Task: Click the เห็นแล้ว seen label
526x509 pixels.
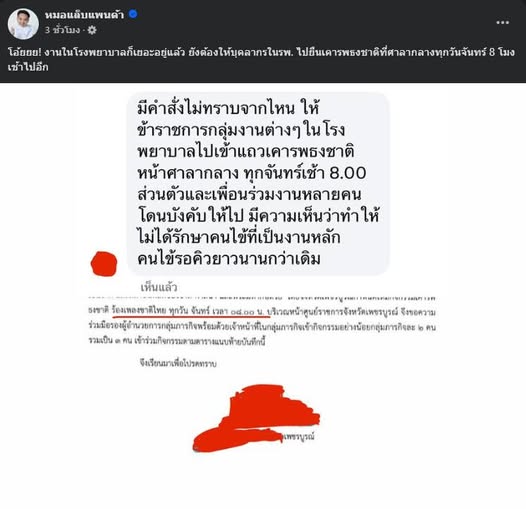Action: click(159, 287)
